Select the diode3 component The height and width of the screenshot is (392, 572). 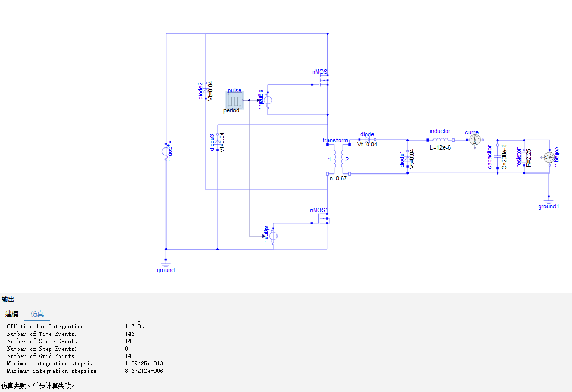pyautogui.click(x=218, y=142)
